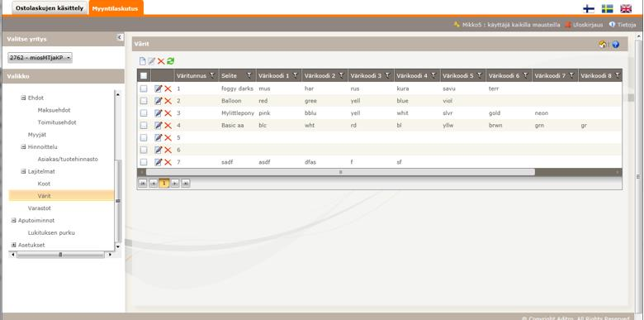Open Toimitusehdot in the menu tree

57,122
